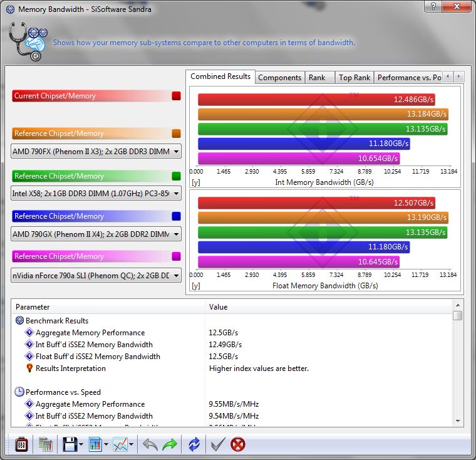Image resolution: width=476 pixels, height=460 pixels.
Task: Select the Results Interpretation row
Action: tap(232, 369)
